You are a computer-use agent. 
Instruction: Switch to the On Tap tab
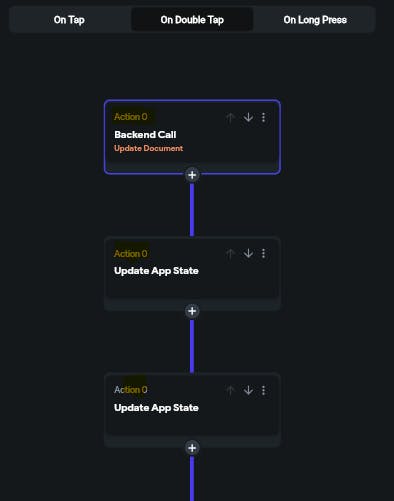point(69,20)
